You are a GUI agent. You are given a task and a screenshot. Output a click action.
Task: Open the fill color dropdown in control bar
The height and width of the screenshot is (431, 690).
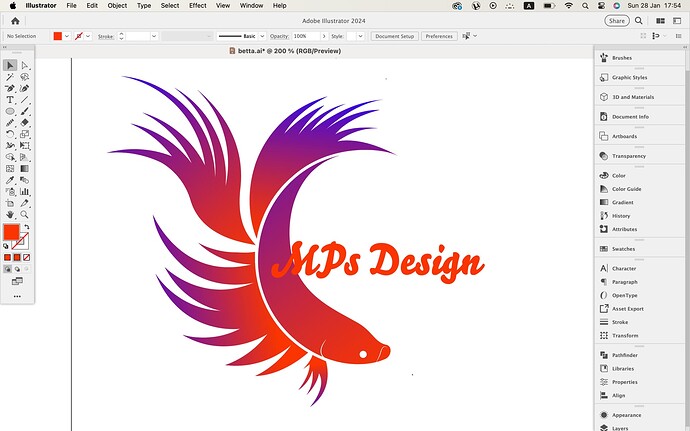click(x=67, y=36)
